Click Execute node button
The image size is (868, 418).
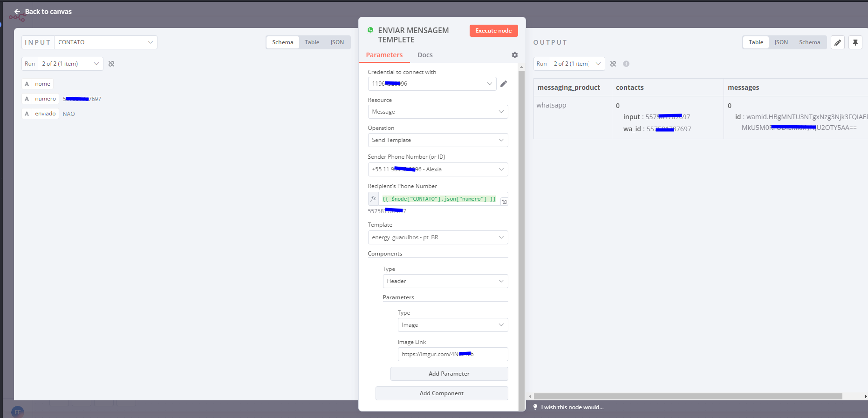[493, 31]
